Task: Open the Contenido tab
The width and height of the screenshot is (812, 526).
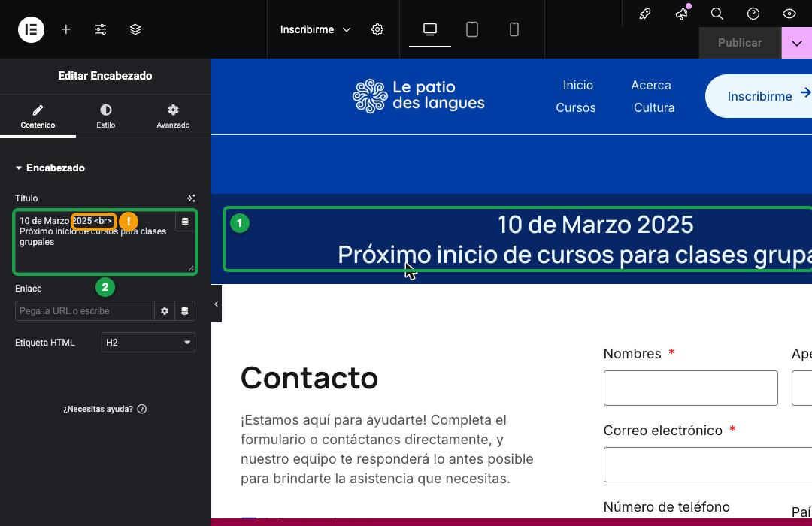Action: [x=38, y=116]
